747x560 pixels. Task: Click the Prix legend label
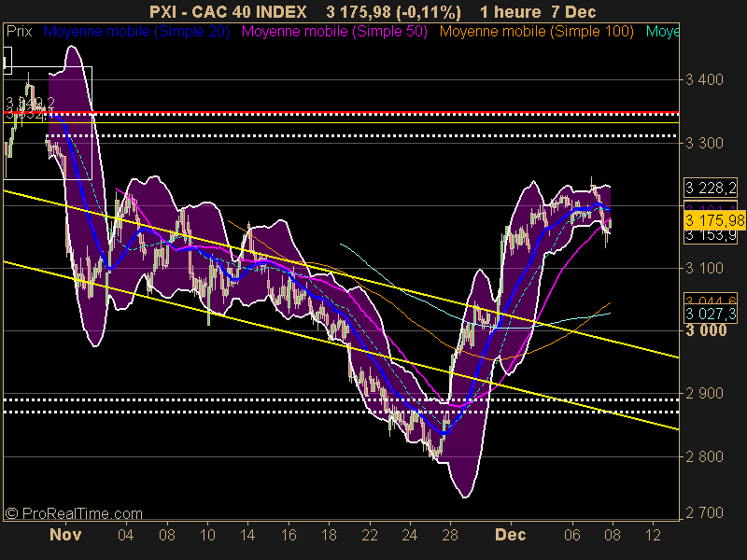(19, 32)
